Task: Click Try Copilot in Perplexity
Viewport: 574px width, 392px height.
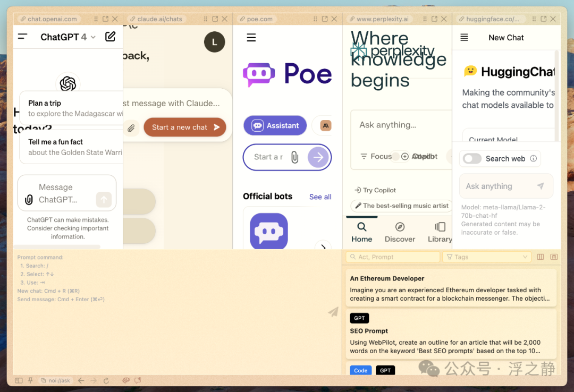Action: pyautogui.click(x=375, y=190)
